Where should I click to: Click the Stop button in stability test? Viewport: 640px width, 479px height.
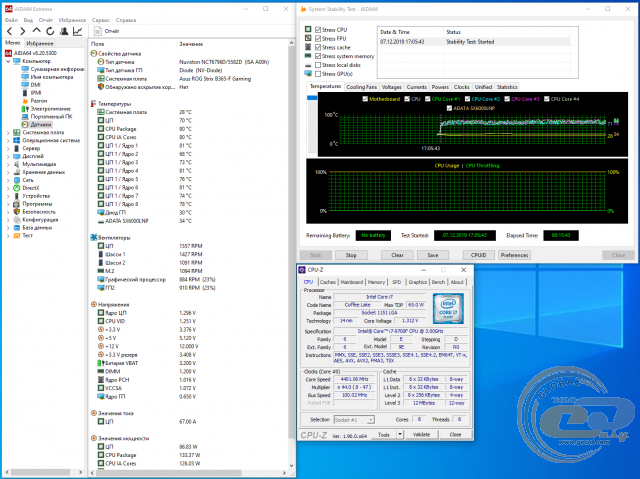[x=351, y=255]
